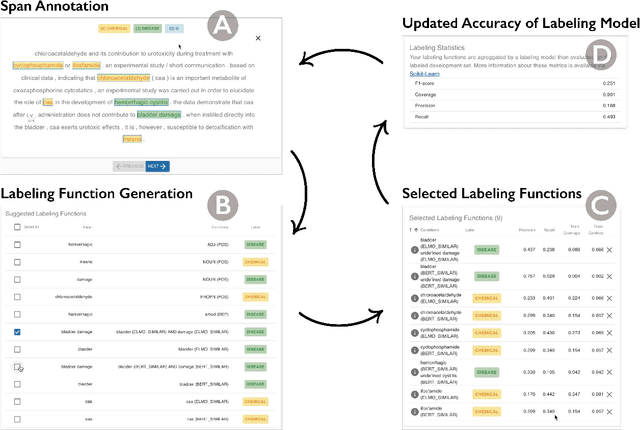The height and width of the screenshot is (430, 640).
Task: Select the caa BERT_SIMILAR row checkbox
Action: point(17,419)
